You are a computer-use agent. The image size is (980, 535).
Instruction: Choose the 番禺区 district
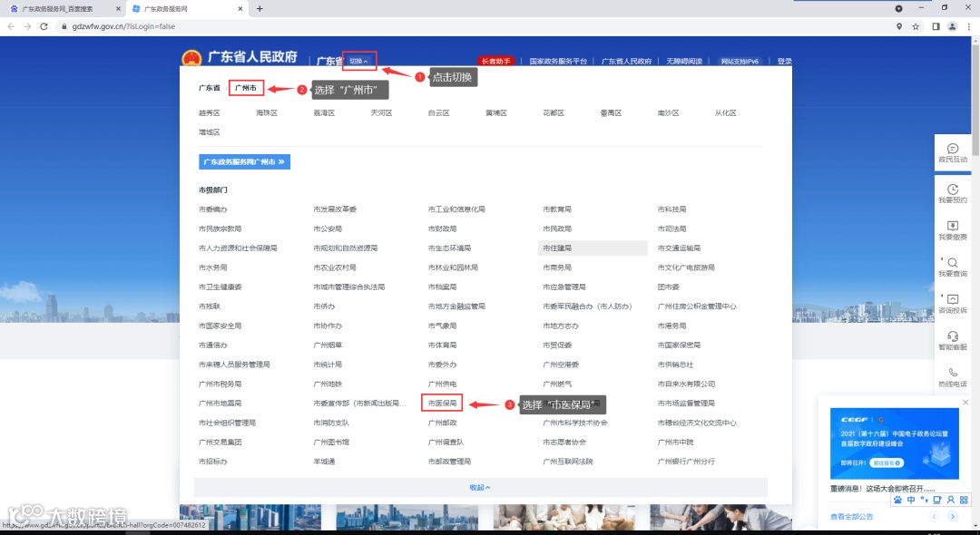click(x=611, y=113)
